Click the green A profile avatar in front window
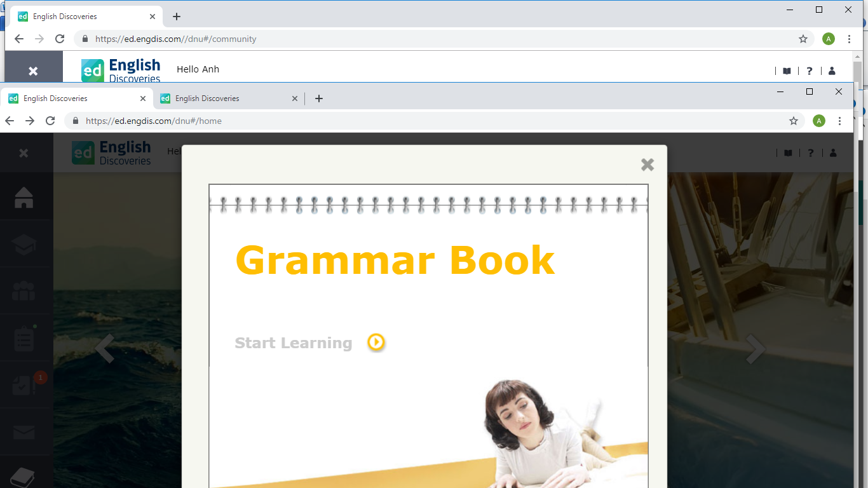 pos(819,121)
